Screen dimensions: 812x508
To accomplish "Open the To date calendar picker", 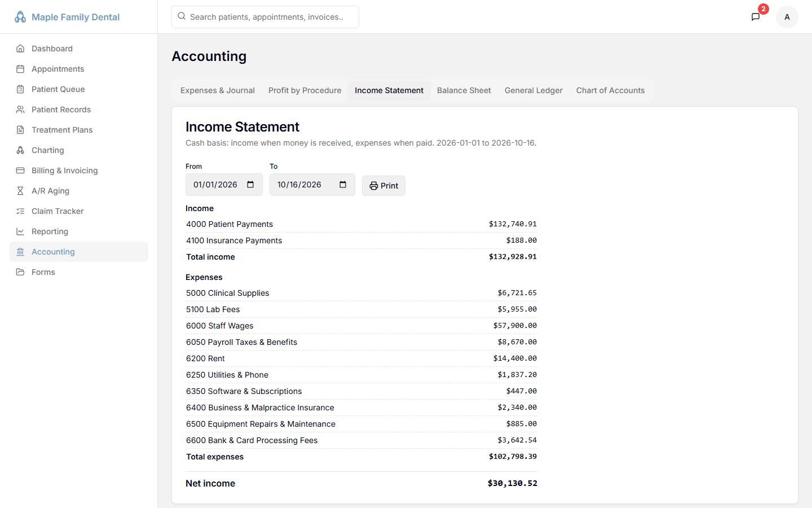I will 343,185.
